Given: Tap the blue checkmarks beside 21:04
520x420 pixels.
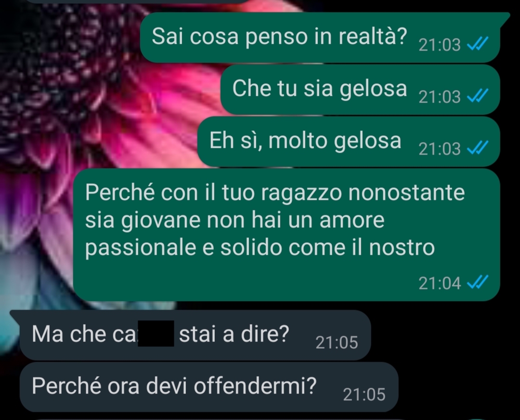Looking at the screenshot, I should pos(478,282).
